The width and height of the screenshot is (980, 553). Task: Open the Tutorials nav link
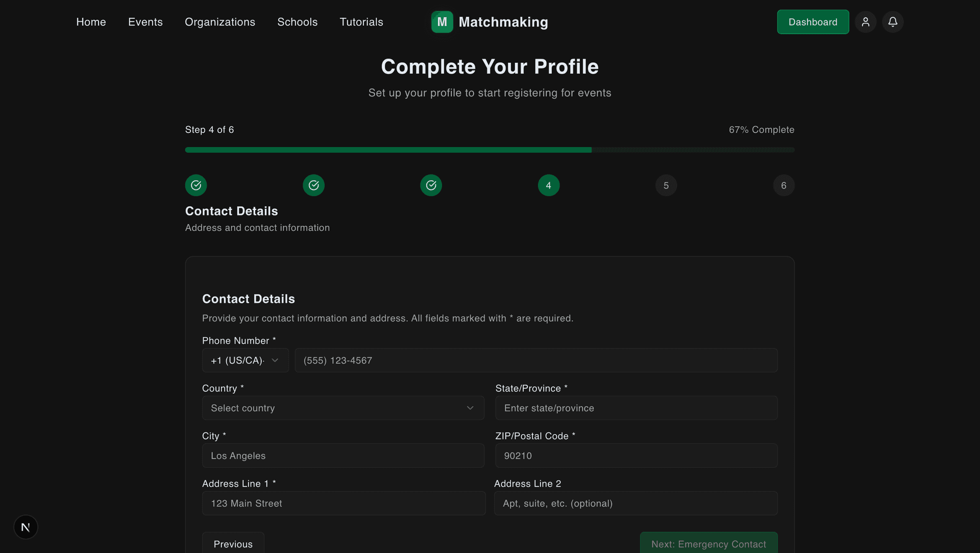pos(361,22)
